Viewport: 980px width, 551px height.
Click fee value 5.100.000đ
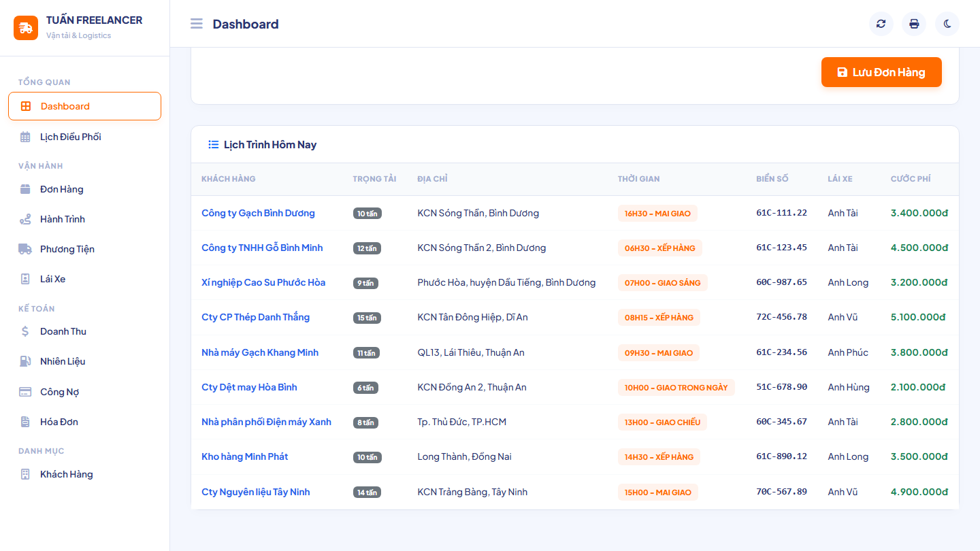(x=918, y=317)
